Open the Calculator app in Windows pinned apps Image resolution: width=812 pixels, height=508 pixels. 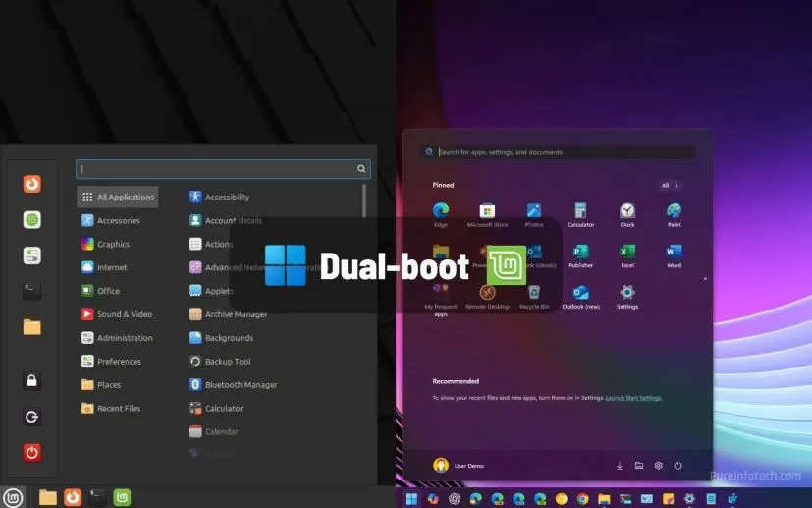(580, 212)
